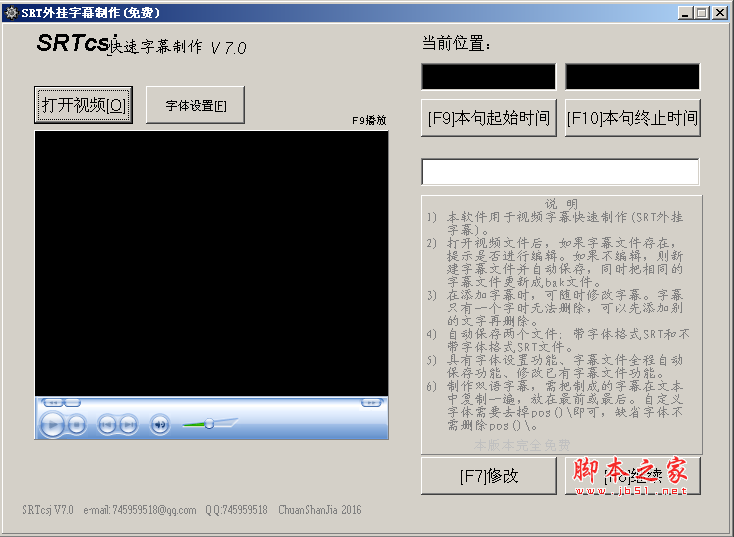Click the fast forward button on seek bar
The image size is (734, 537).
click(x=371, y=403)
